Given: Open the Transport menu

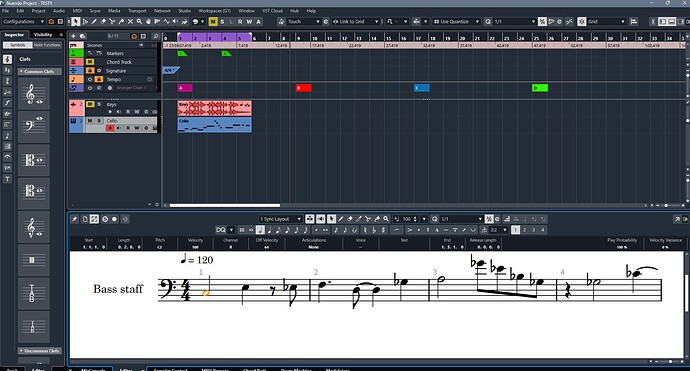Looking at the screenshot, I should tap(137, 11).
